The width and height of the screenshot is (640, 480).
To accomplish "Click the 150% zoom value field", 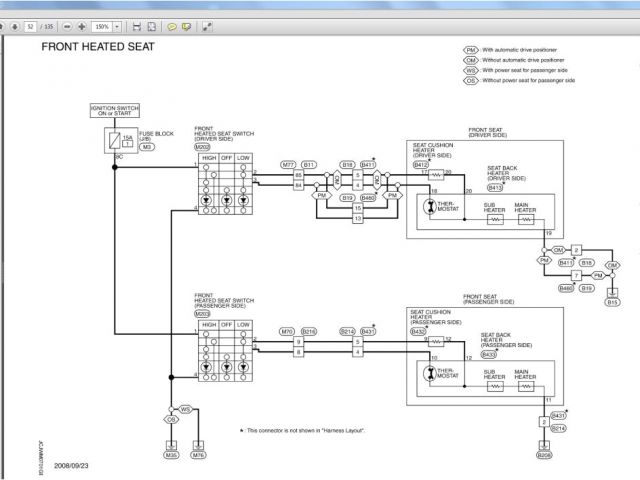I will coord(101,26).
